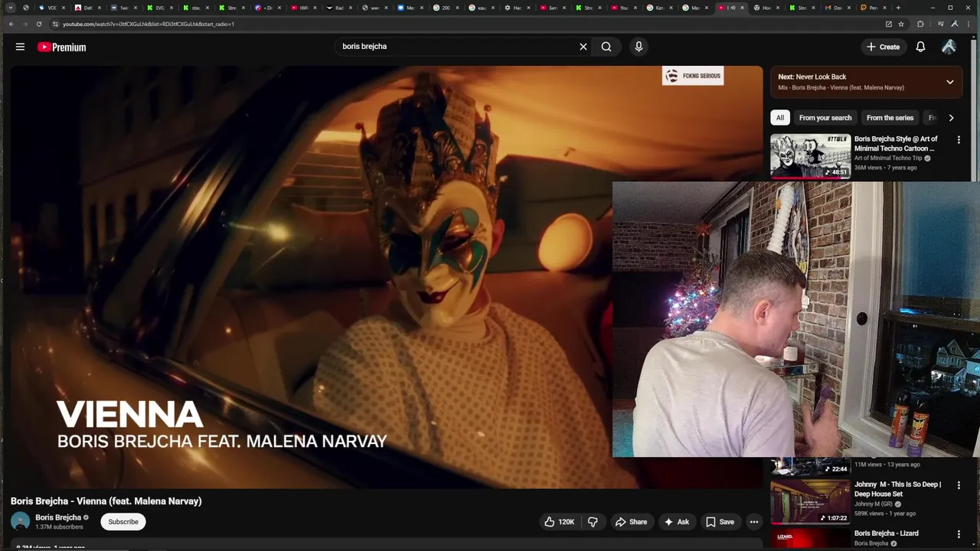Viewport: 980px width, 551px height.
Task: Show more filter chips with right chevron
Action: [951, 118]
